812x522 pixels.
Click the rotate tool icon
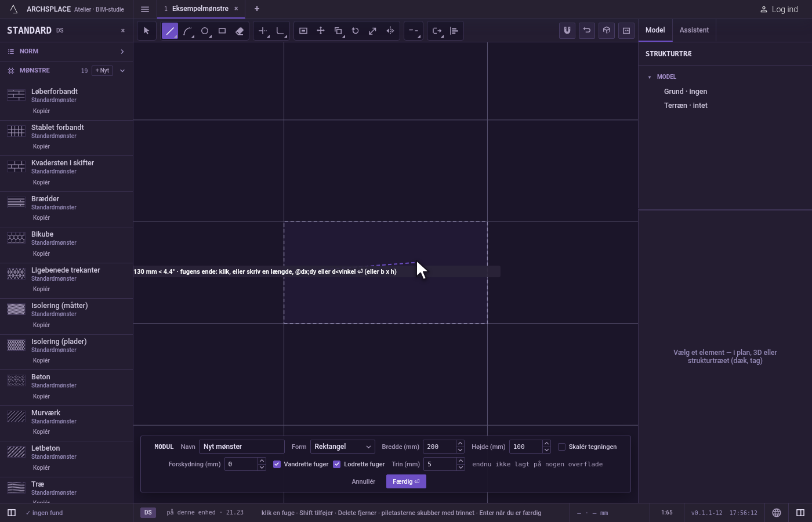click(356, 31)
